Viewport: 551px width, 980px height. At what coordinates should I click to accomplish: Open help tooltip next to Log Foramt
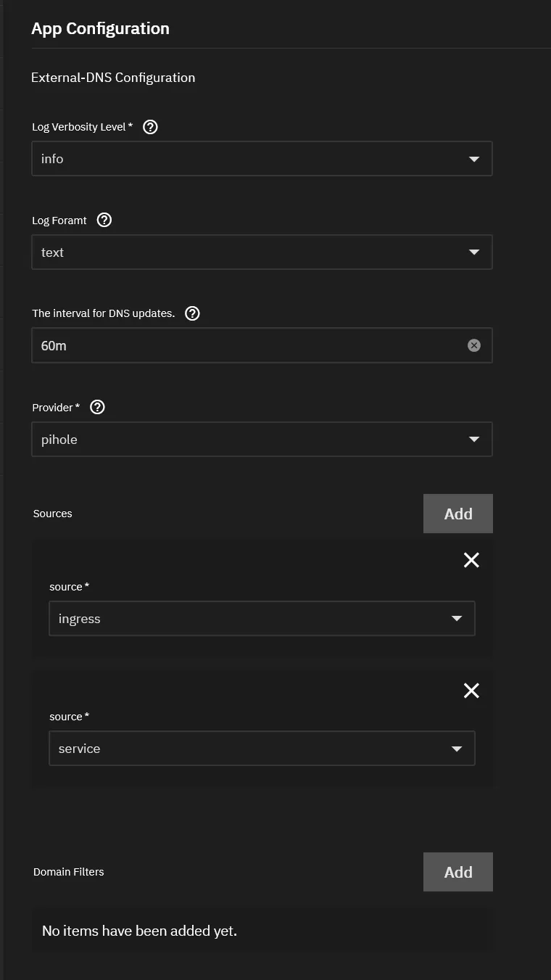click(104, 219)
